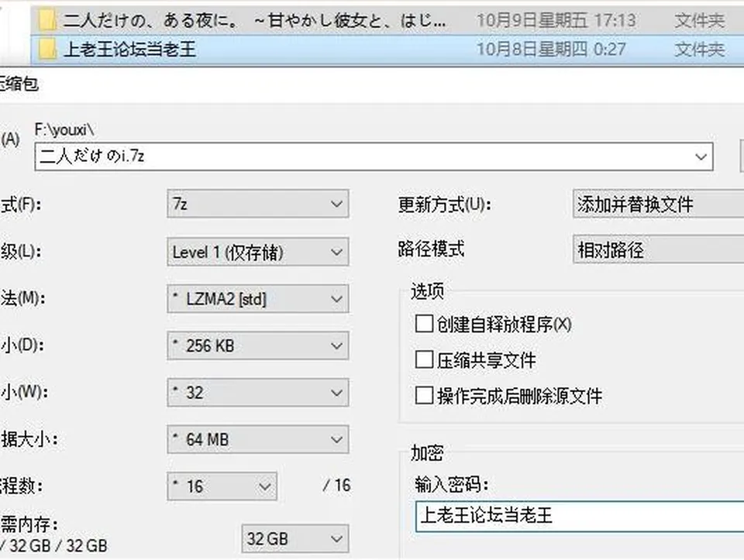
Task: Click the 二人だけのi.7z archive name field
Action: [374, 156]
